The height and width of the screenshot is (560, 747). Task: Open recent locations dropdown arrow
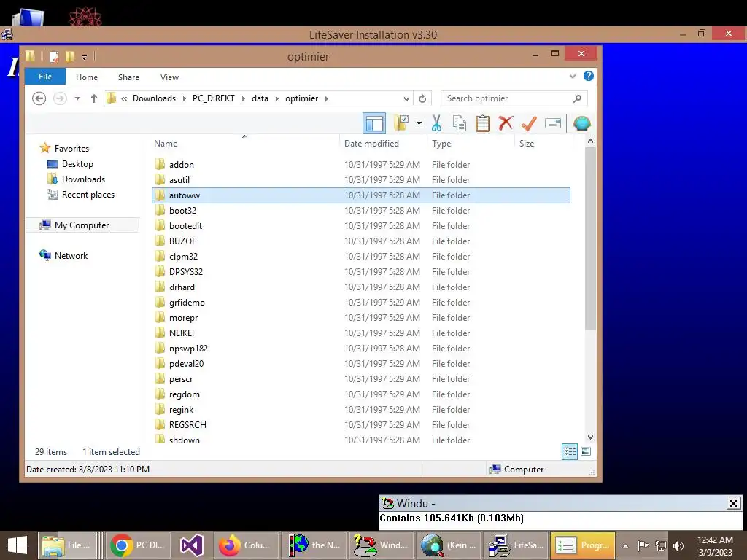(x=77, y=98)
